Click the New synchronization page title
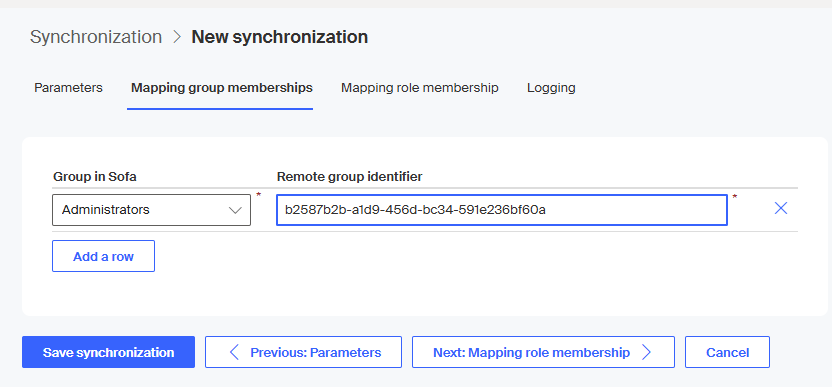This screenshot has height=387, width=832. [280, 37]
